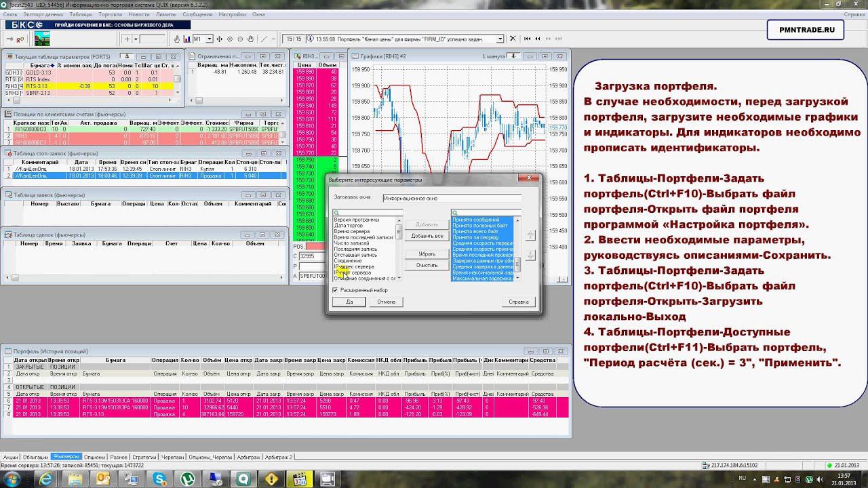Click the zoom out icon
This screenshot has width=868, height=488.
(x=240, y=39)
